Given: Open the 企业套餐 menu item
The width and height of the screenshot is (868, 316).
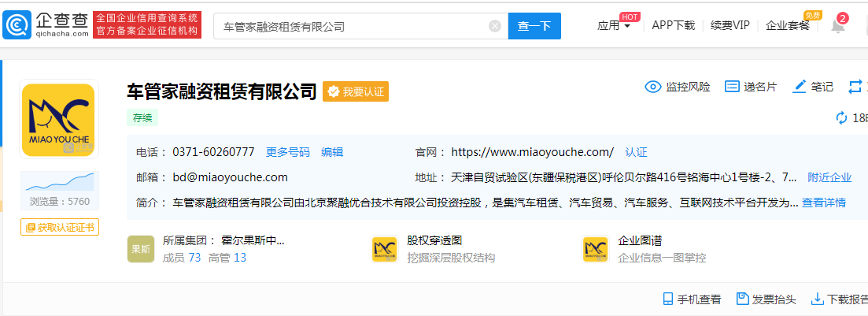Looking at the screenshot, I should pyautogui.click(x=787, y=25).
